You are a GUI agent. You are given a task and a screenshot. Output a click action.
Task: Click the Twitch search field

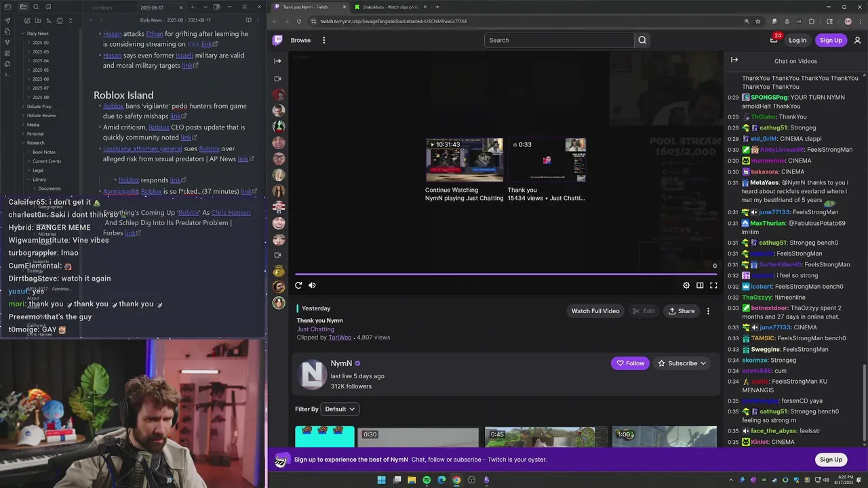[559, 40]
